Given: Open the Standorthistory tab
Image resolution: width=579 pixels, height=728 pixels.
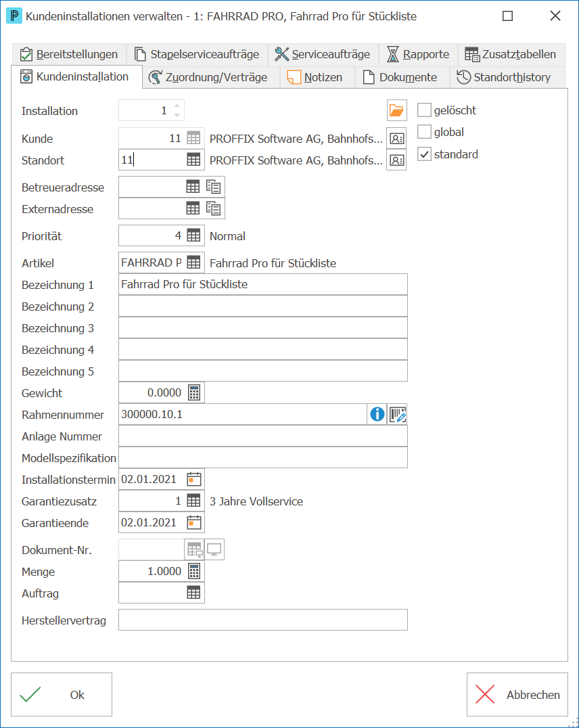Looking at the screenshot, I should pos(507,77).
